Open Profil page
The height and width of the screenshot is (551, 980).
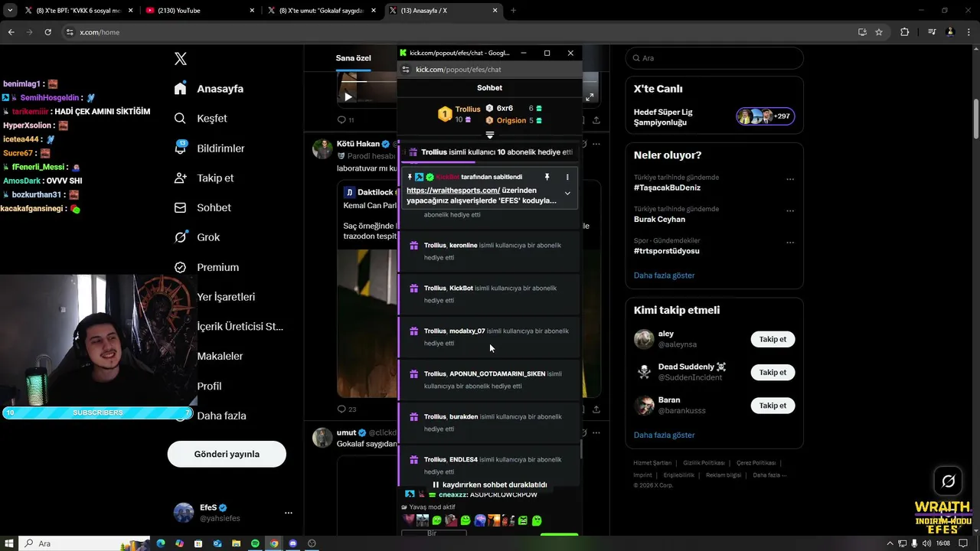click(x=209, y=386)
